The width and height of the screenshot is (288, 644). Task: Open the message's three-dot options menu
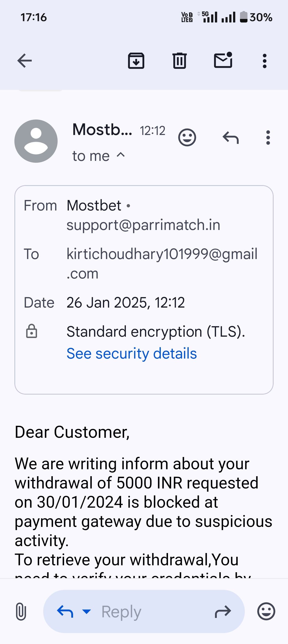point(268,138)
